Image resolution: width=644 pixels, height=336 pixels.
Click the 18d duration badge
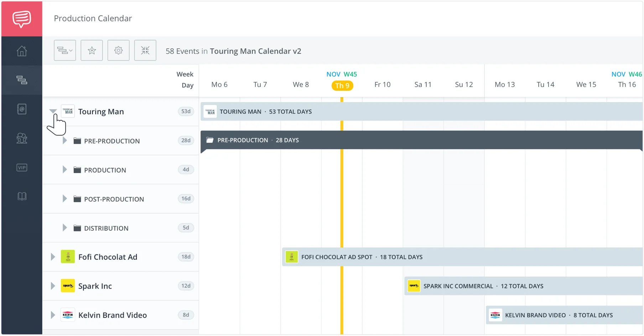click(x=186, y=257)
